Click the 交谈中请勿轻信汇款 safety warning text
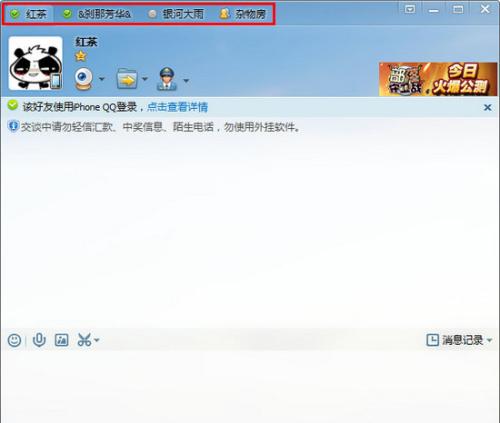 tap(160, 127)
